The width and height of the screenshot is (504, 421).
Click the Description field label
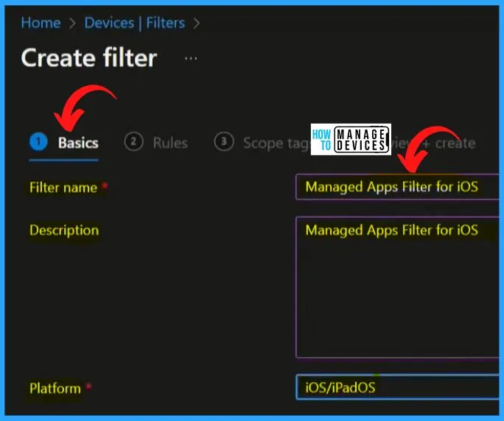click(x=64, y=230)
